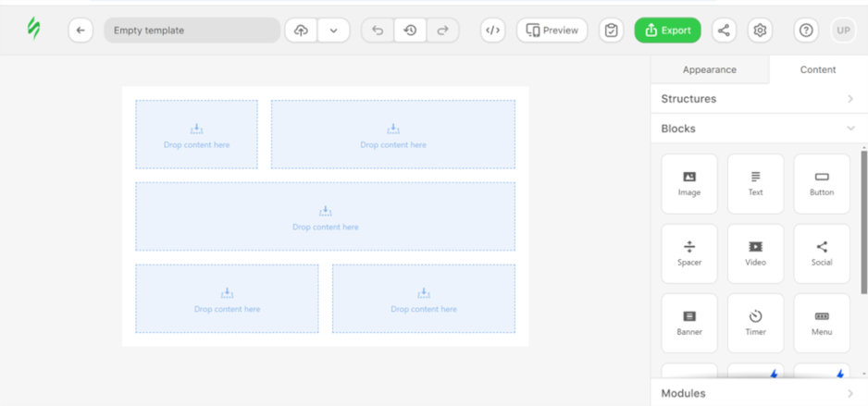Select the Timer block

755,323
